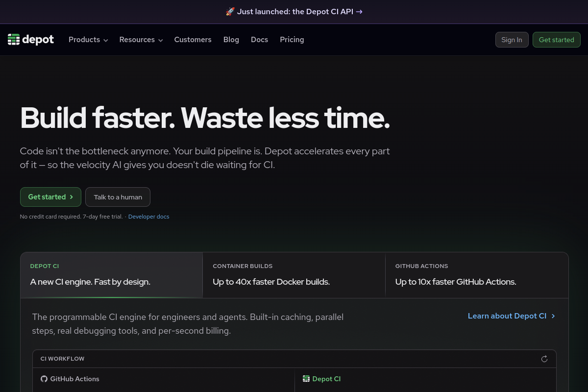588x392 pixels.
Task: Switch to the GitHub Actions tab
Action: point(477,275)
